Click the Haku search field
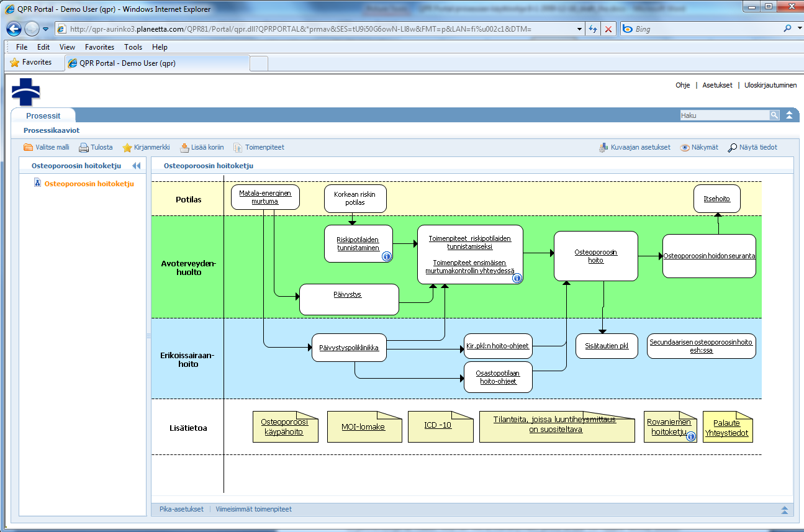The image size is (804, 532). (x=725, y=115)
